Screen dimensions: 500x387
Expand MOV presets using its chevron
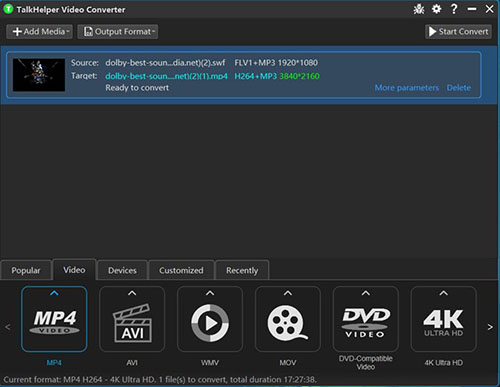(288, 293)
